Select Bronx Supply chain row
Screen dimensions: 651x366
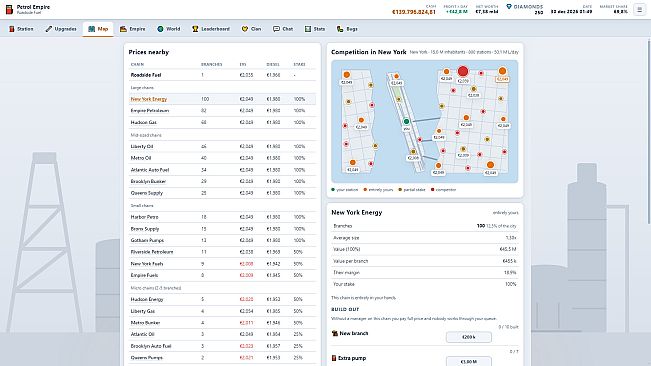point(222,229)
